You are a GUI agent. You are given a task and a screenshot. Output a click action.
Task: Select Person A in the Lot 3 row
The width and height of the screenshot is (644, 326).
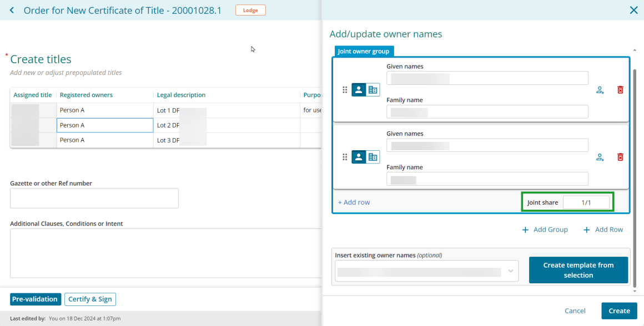(x=105, y=140)
